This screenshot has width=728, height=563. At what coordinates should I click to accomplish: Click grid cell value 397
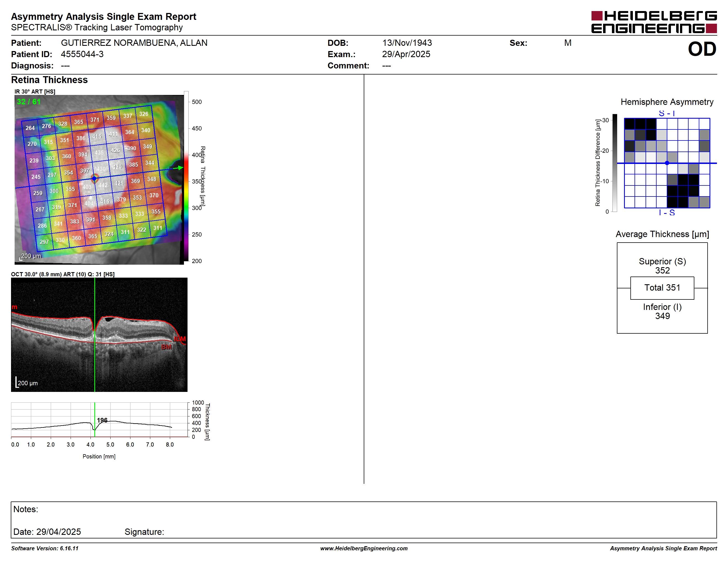click(85, 171)
